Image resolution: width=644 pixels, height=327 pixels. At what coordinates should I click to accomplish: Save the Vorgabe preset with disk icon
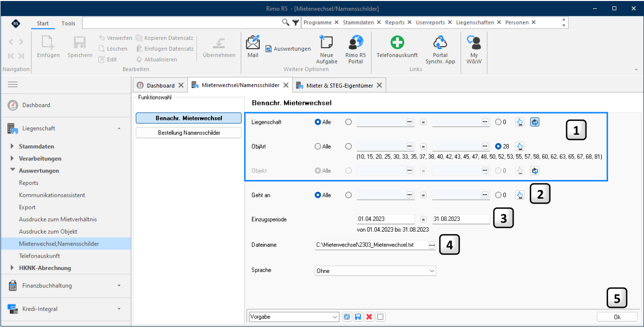click(359, 317)
